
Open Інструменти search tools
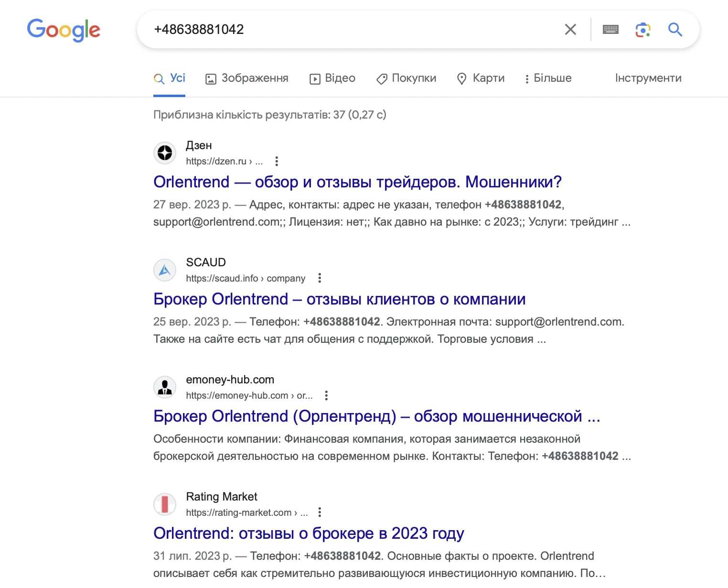(648, 78)
